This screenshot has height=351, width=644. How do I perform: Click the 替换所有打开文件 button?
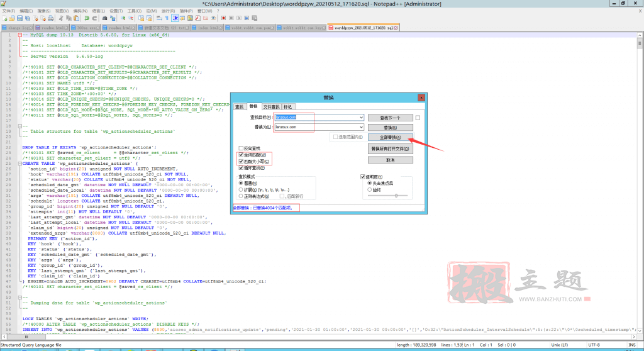(x=390, y=149)
